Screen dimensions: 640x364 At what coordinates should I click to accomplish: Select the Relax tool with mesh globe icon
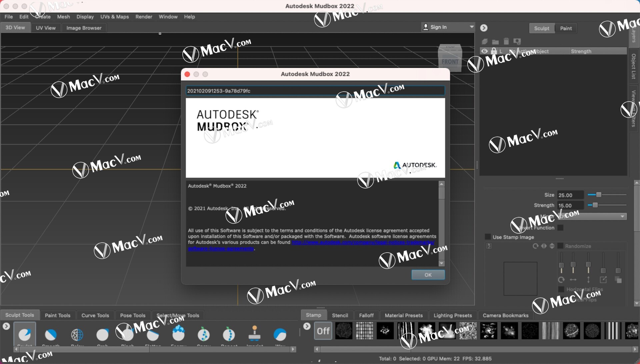tap(77, 334)
